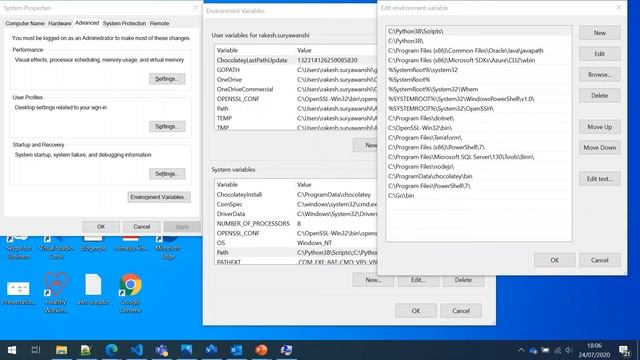Select the C:\Python38\ path entry
Viewport: 640px width, 360px height.
tap(479, 41)
